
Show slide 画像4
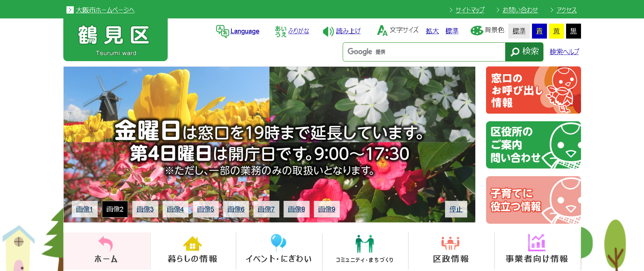pos(175,209)
